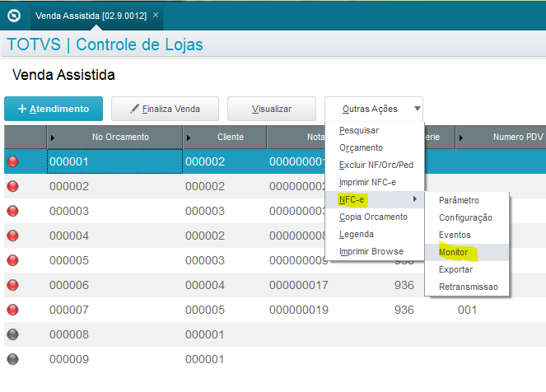
Task: Select orçamento cell 000006
Action: (114, 285)
